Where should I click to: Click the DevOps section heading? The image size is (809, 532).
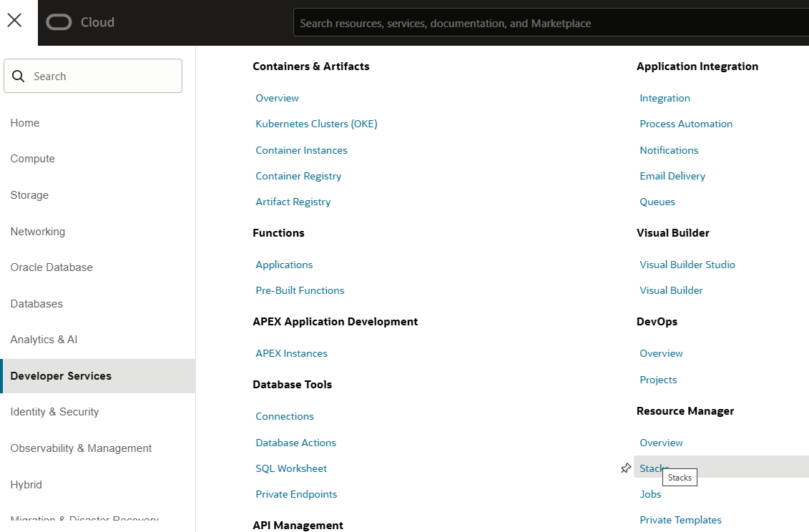[x=657, y=322]
